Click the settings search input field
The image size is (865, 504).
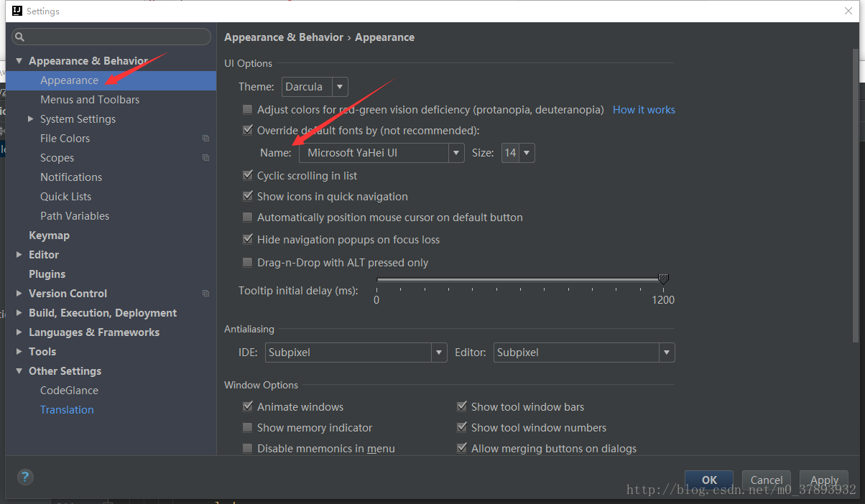pos(111,37)
